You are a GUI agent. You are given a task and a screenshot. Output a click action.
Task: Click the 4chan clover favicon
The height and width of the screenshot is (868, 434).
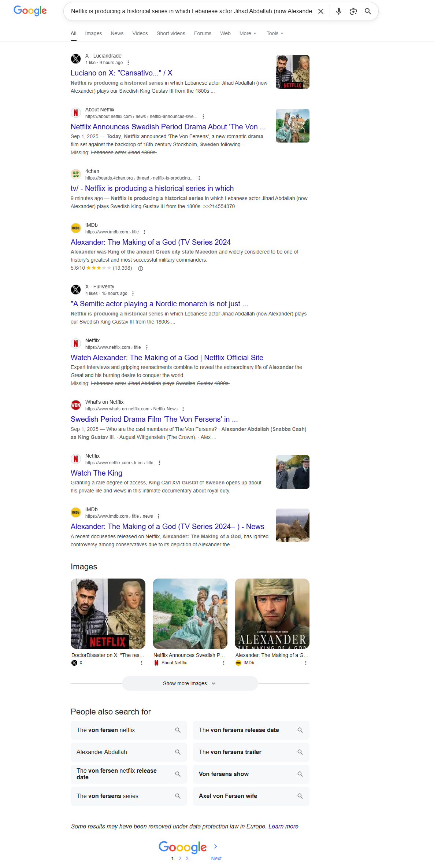[76, 174]
